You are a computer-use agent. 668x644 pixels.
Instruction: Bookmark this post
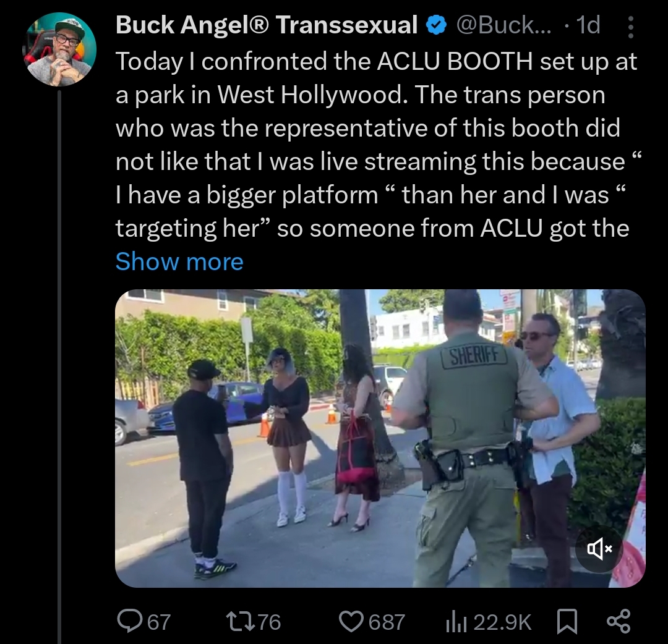click(567, 622)
